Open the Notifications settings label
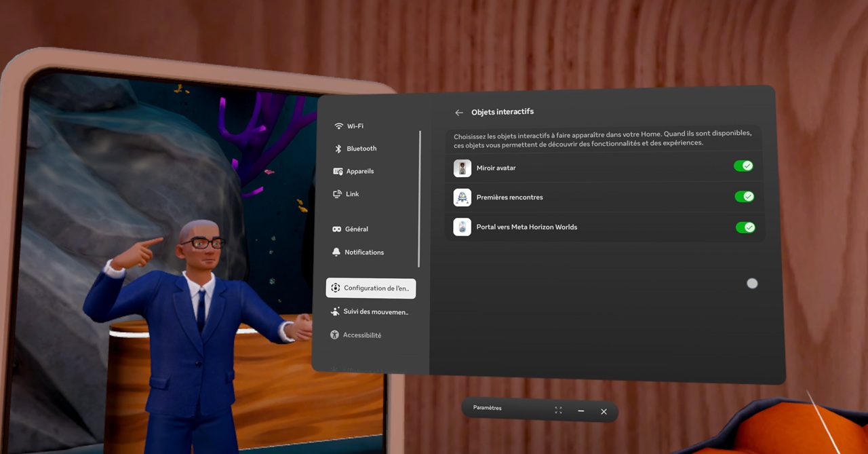Image resolution: width=868 pixels, height=454 pixels. 364,252
